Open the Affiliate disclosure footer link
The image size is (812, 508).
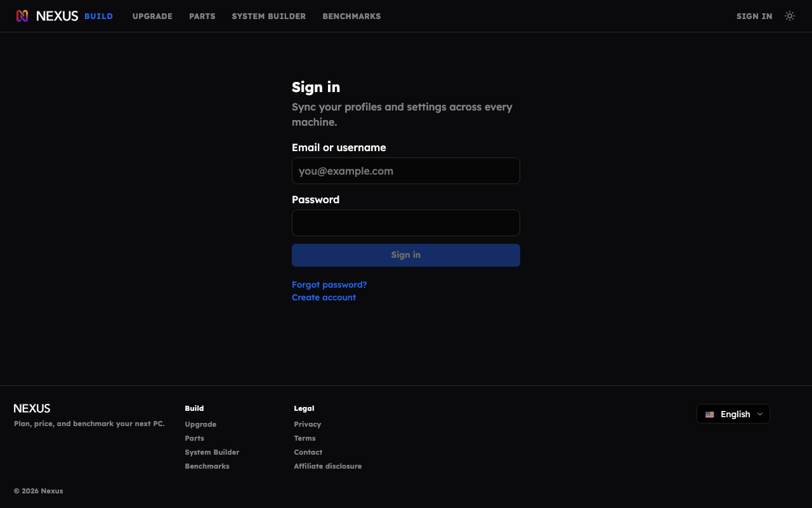(x=328, y=466)
